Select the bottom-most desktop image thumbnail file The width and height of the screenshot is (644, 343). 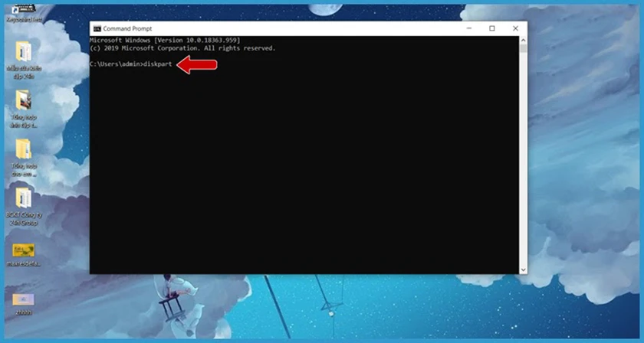[x=24, y=304]
